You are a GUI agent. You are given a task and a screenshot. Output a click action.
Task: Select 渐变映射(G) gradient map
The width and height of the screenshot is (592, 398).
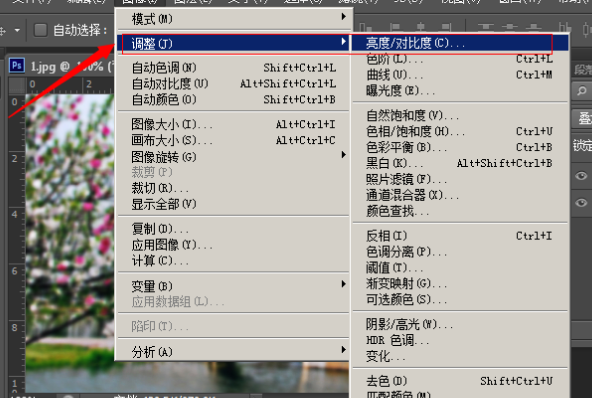point(460,284)
